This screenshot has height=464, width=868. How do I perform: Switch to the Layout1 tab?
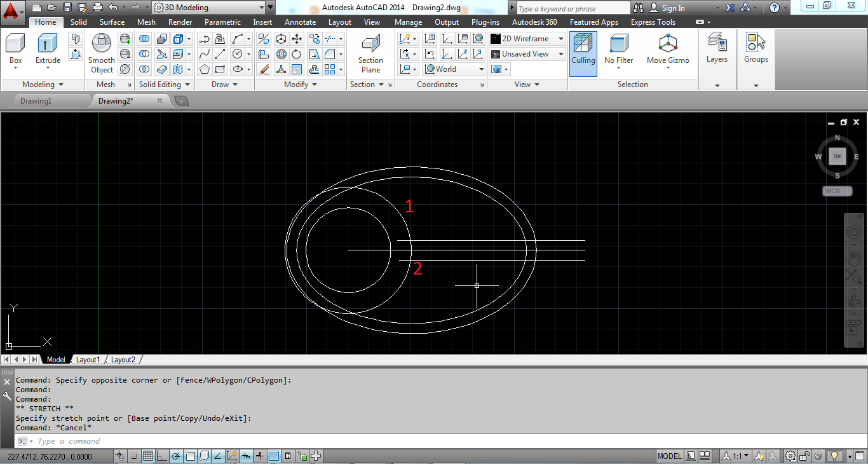click(88, 359)
